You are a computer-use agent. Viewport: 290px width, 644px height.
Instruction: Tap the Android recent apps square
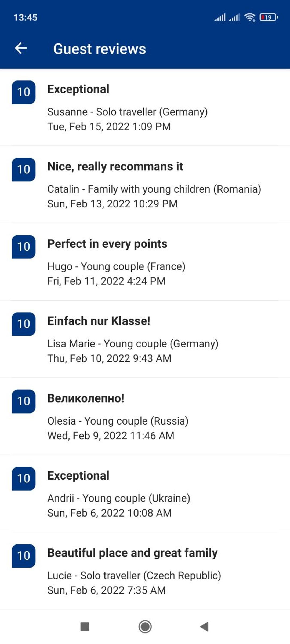[85, 627]
